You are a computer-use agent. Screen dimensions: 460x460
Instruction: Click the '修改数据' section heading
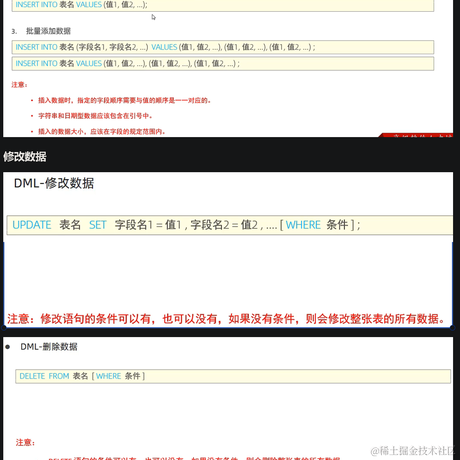coord(25,156)
